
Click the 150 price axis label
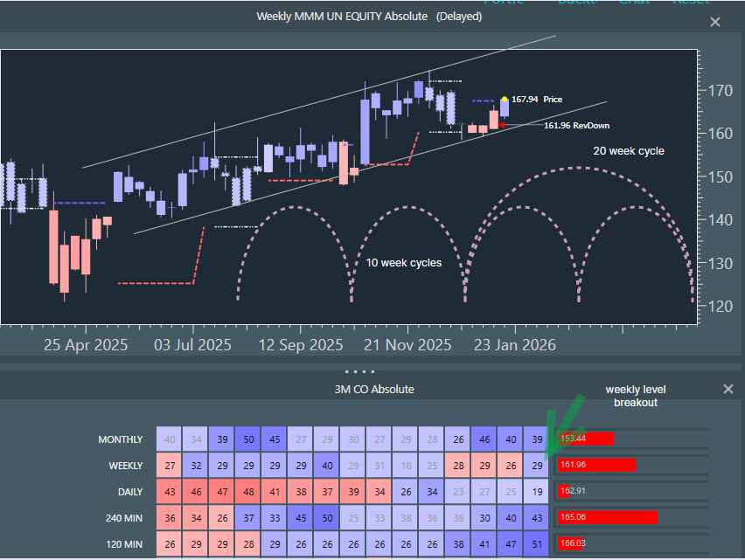[x=720, y=177]
